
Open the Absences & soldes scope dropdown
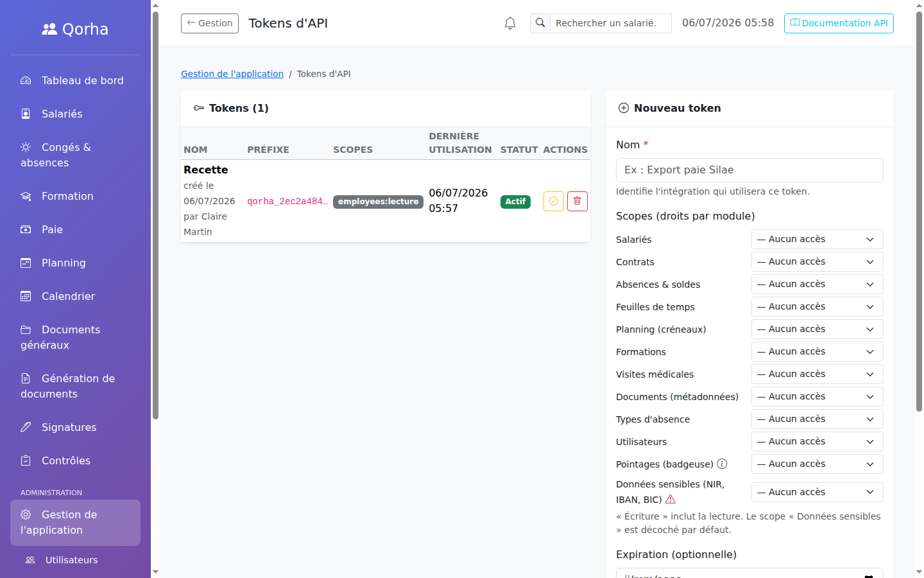[x=817, y=284]
